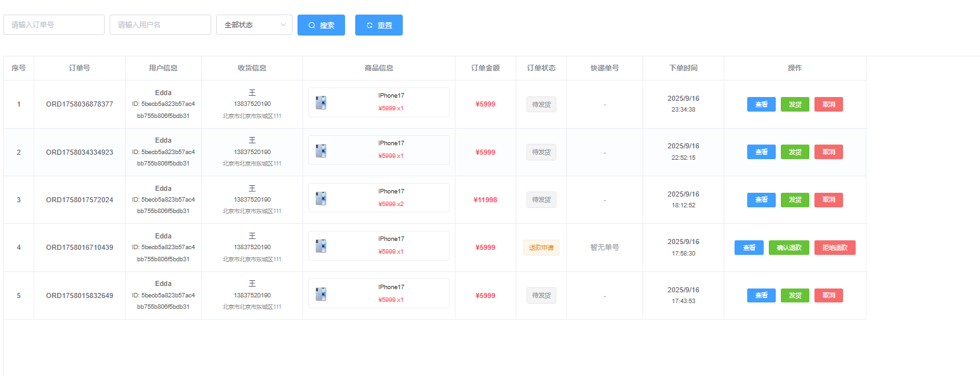Click iPhone thumbnail in order ORD1758034334923
This screenshot has height=376, width=980.
click(x=321, y=150)
